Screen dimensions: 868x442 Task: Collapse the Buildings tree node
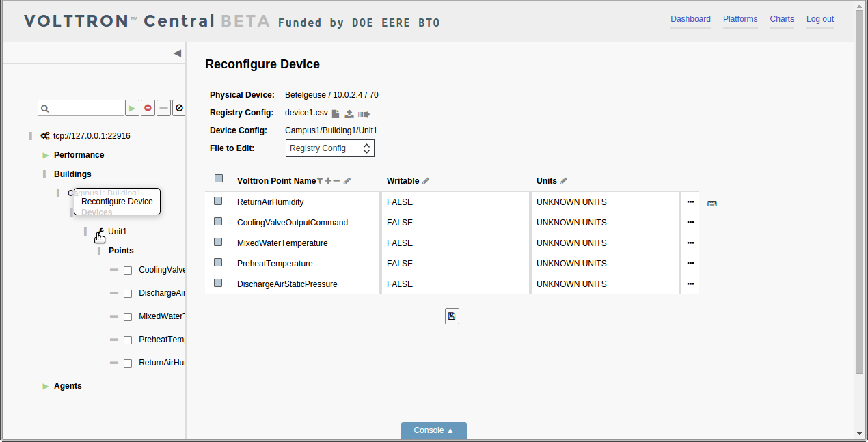[44, 174]
